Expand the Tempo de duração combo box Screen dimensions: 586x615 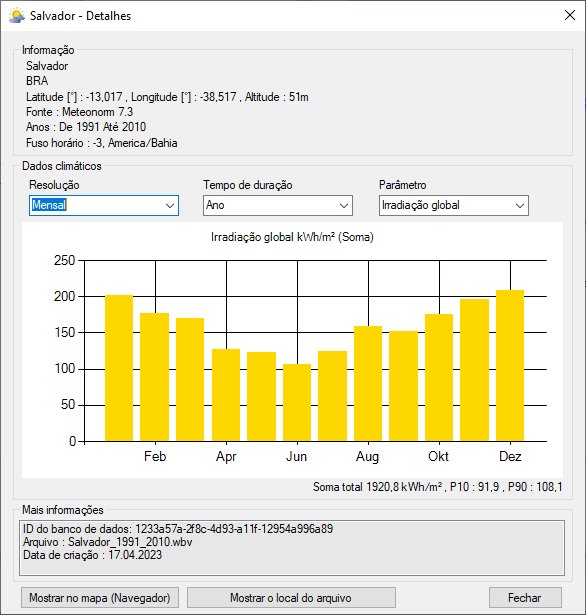[278, 205]
